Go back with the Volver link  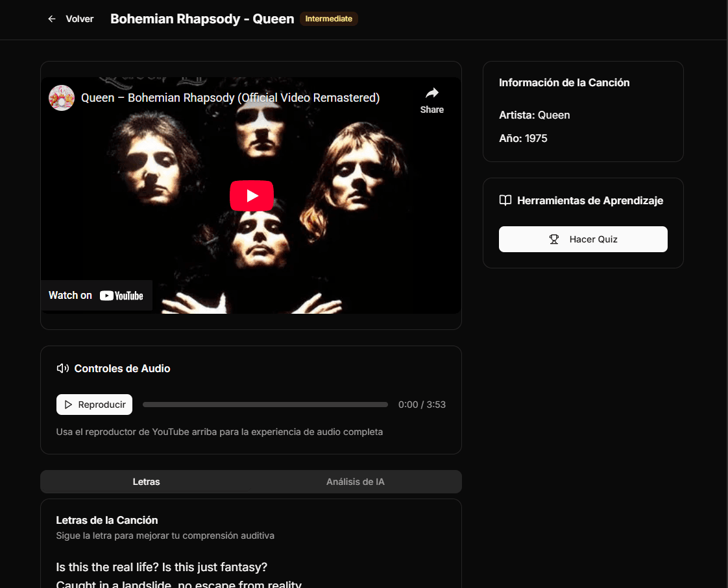tap(79, 19)
